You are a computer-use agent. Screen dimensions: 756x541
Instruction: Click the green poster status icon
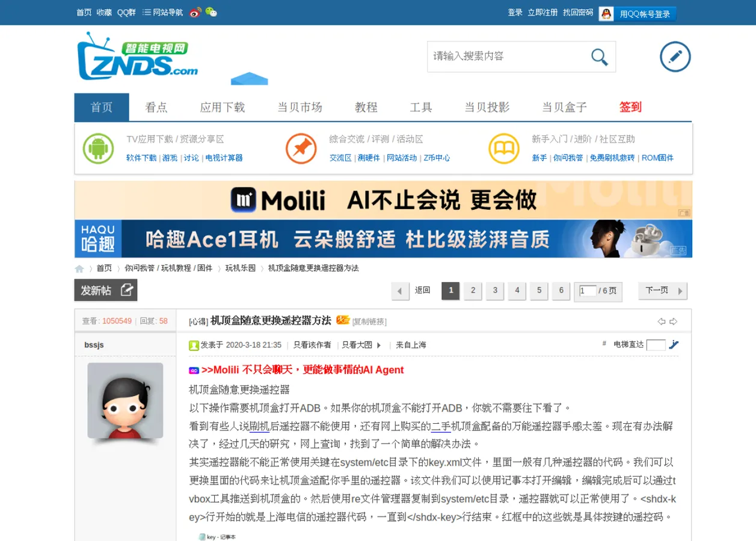(194, 345)
